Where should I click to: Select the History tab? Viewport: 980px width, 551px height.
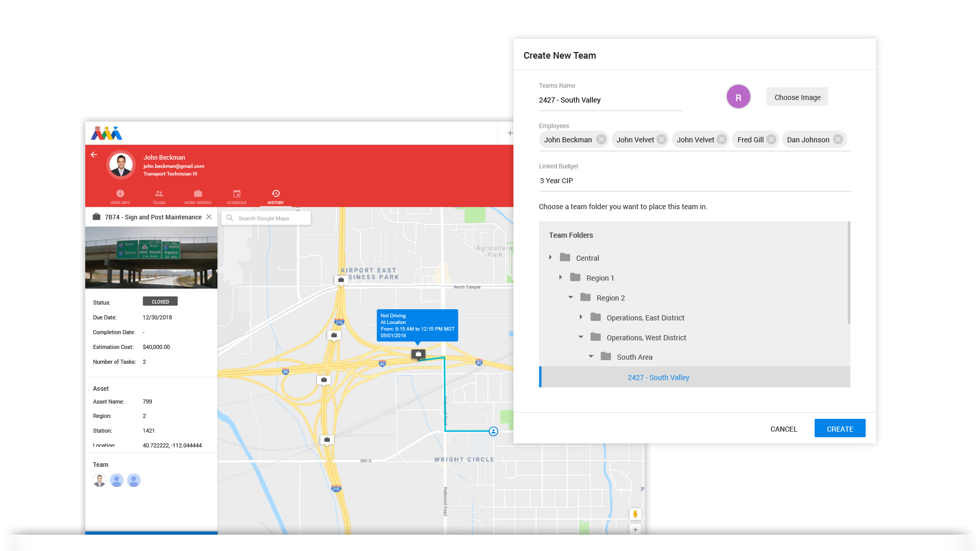(276, 197)
